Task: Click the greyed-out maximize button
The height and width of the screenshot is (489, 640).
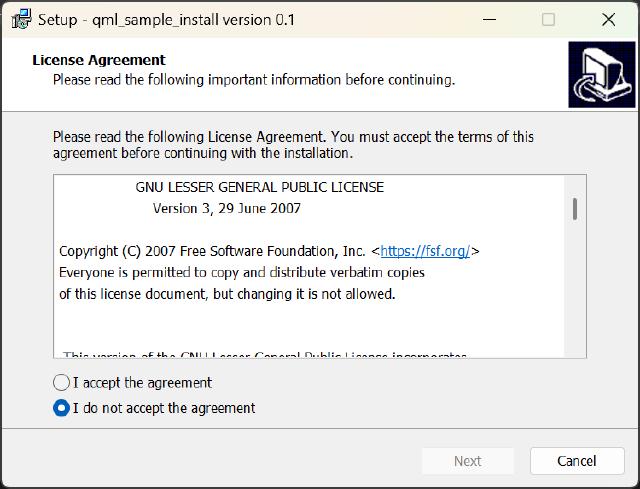Action: click(x=548, y=19)
